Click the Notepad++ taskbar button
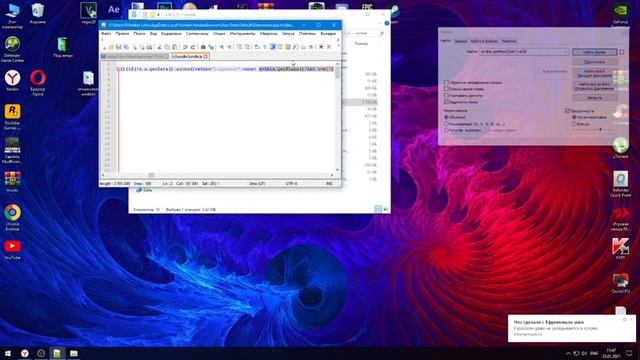 [x=57, y=353]
